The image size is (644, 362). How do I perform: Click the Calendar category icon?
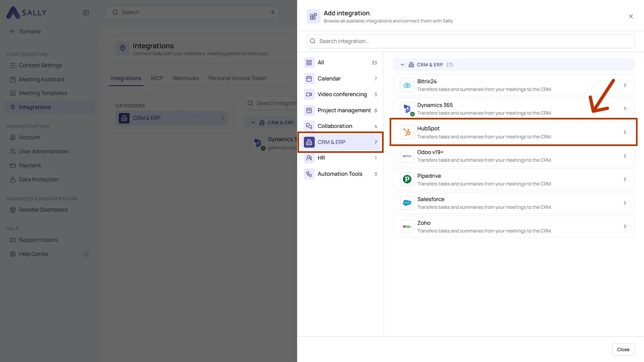(309, 79)
